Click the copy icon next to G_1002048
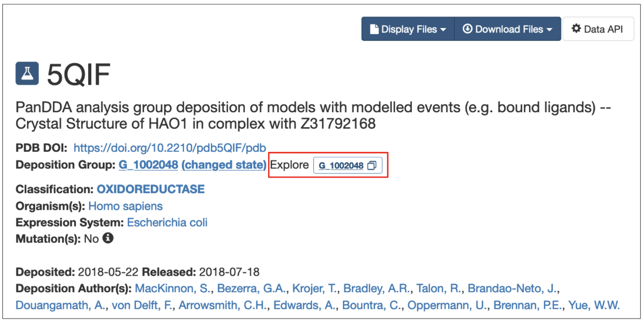The width and height of the screenshot is (644, 323). point(372,166)
